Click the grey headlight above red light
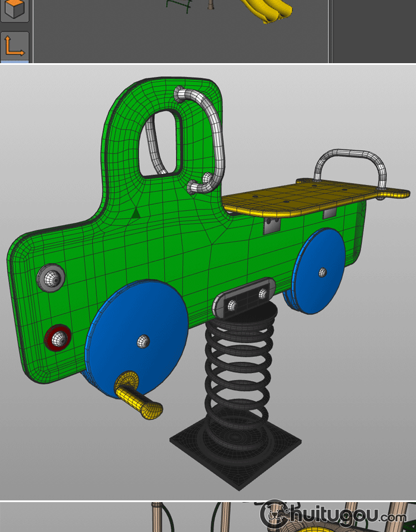The width and height of the screenshot is (416, 532). (50, 277)
